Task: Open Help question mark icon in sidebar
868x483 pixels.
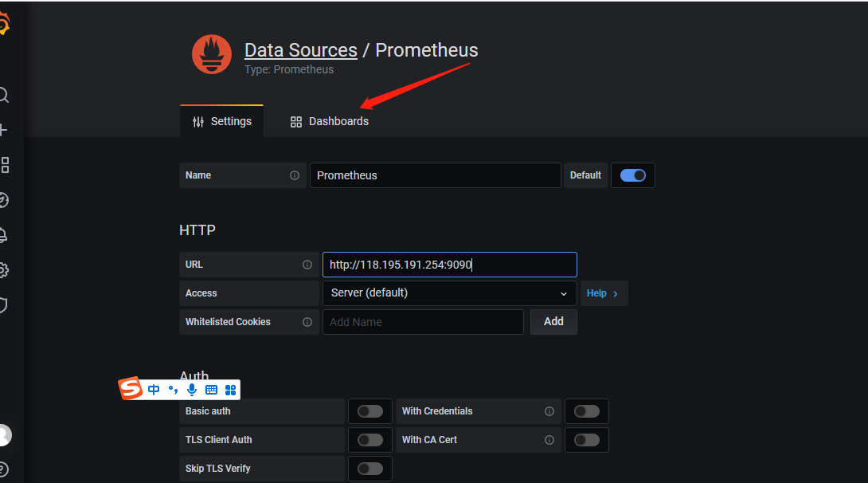Action: coord(3,469)
